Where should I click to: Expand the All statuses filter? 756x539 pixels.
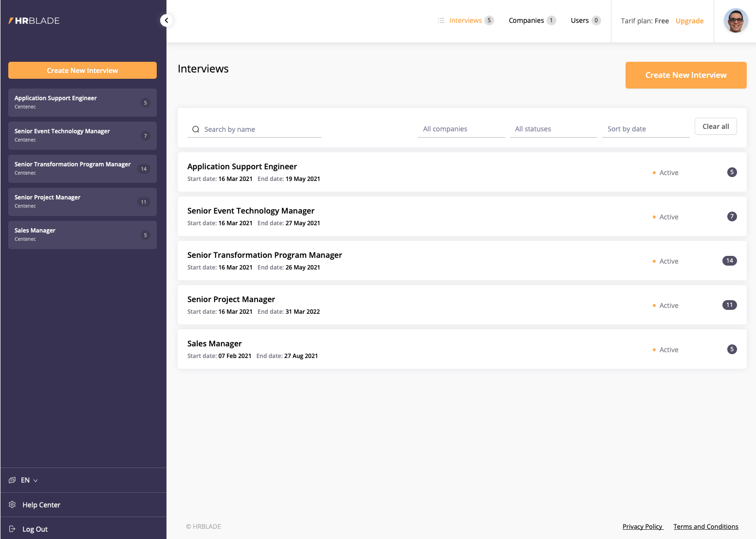pos(553,129)
